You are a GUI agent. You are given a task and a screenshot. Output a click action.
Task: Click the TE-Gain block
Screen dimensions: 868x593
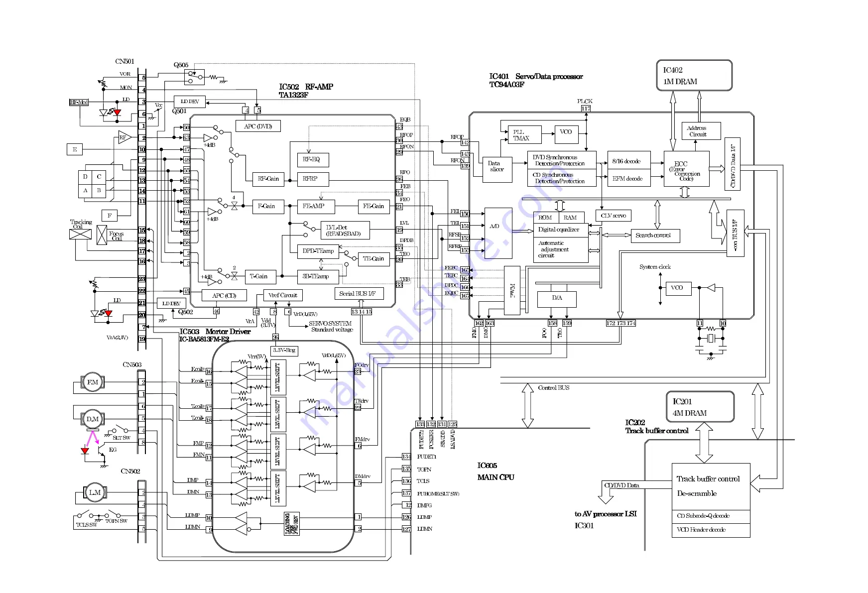(x=373, y=259)
